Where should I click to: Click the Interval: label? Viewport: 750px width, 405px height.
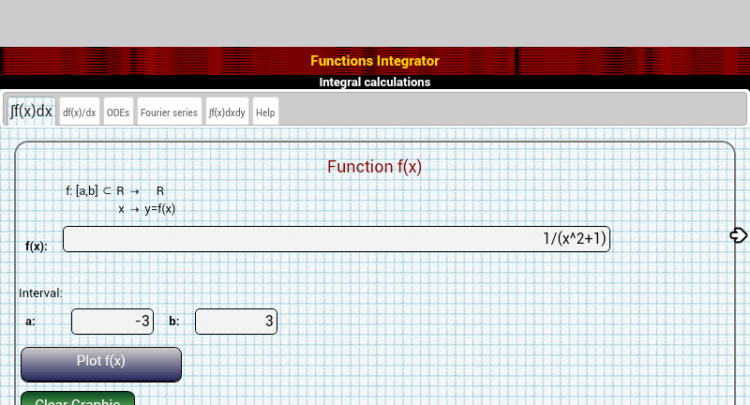[x=41, y=293]
